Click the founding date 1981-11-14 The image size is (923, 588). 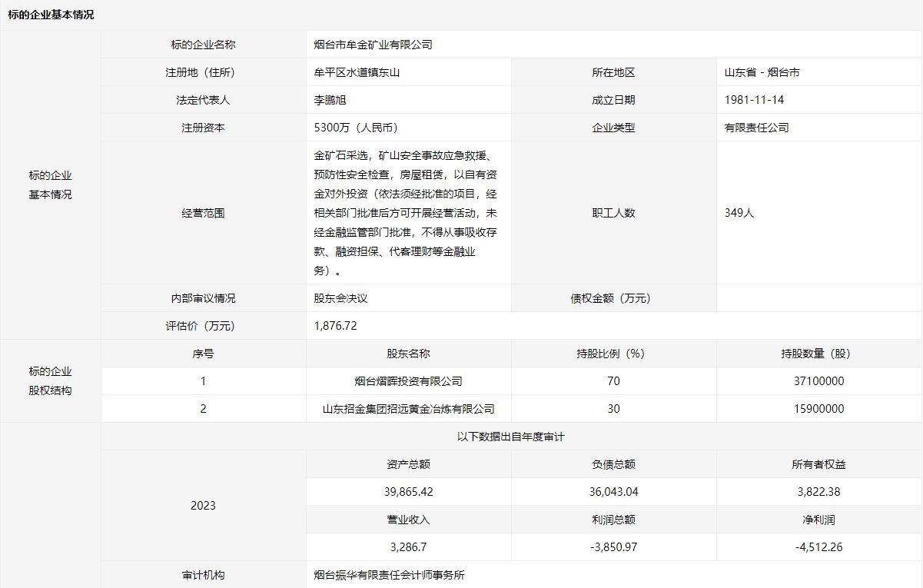[x=754, y=100]
